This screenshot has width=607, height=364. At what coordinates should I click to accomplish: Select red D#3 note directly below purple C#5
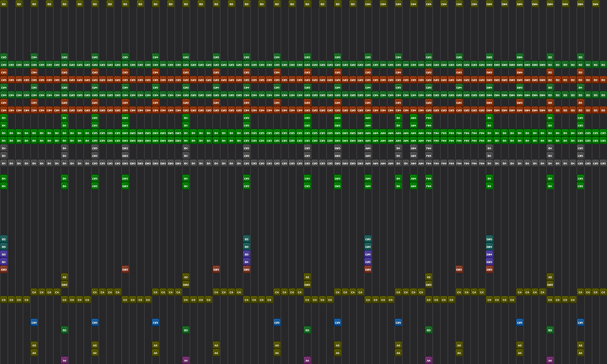[368, 269]
